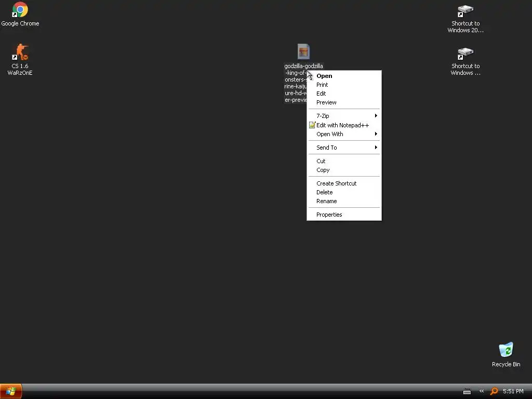Screen dimensions: 532x399
Task: Choose Edit with Notepad++
Action: [344, 125]
